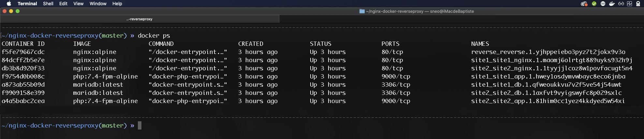644x139 pixels.
Task: Minimize the terminal with the yellow button
Action: point(11,11)
